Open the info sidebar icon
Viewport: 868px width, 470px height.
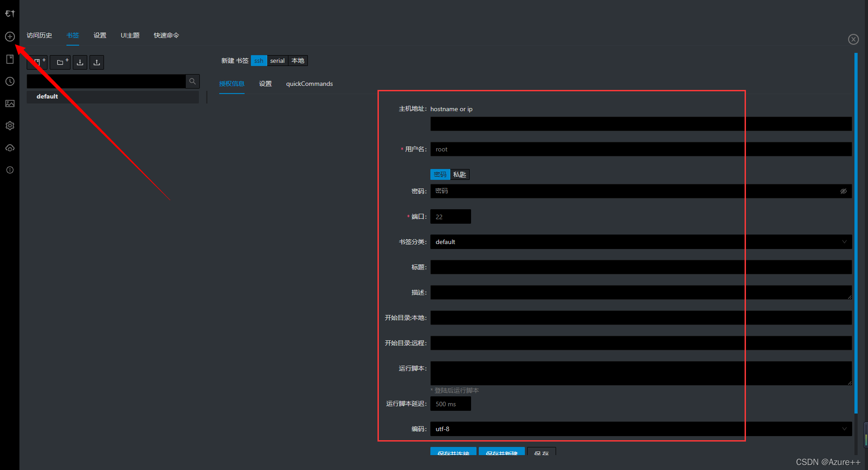(9, 170)
